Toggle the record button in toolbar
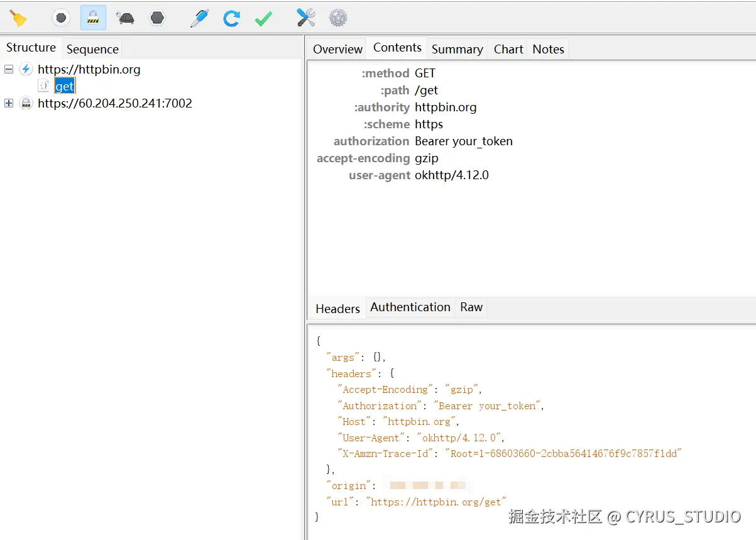This screenshot has height=540, width=756. click(x=61, y=18)
